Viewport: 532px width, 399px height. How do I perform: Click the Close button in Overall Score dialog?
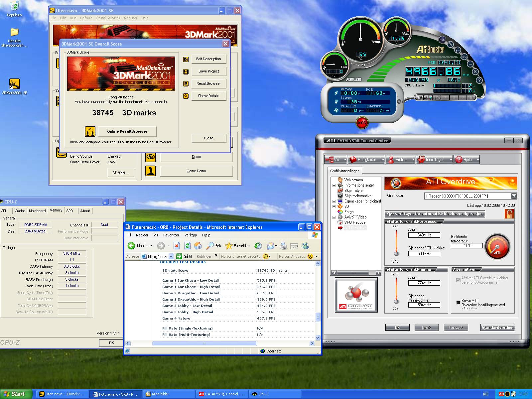click(x=209, y=138)
